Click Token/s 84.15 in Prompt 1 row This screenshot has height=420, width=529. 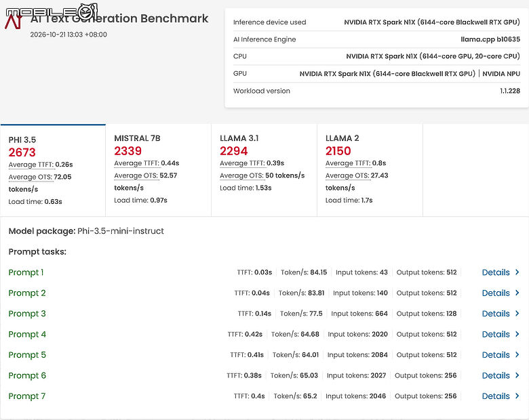[x=304, y=272]
